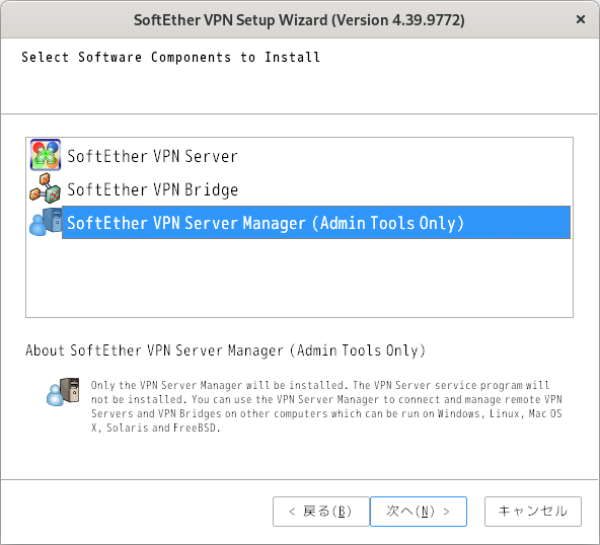Select SoftEther VPN Server entry

pos(152,156)
